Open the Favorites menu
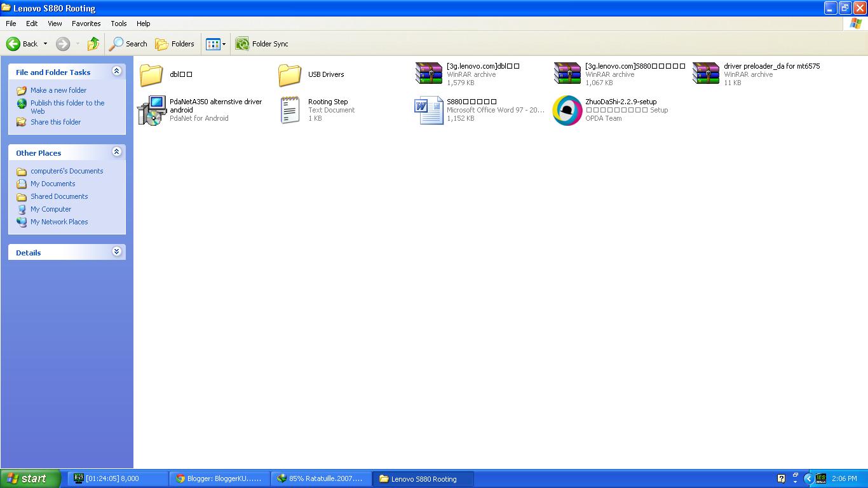 (86, 24)
